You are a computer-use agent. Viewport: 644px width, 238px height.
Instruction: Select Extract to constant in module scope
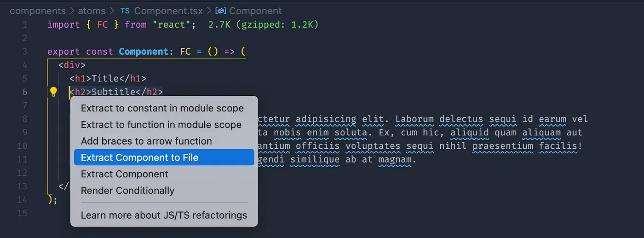tap(162, 108)
